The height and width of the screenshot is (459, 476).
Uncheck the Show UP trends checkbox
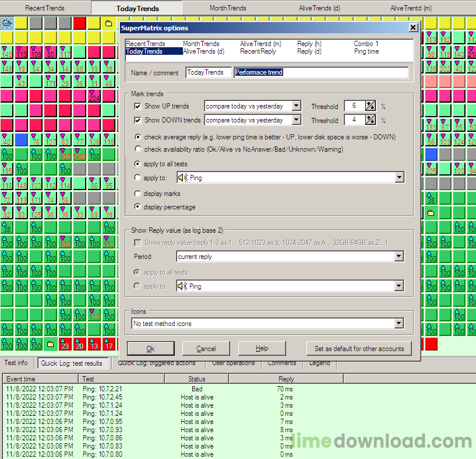point(137,106)
